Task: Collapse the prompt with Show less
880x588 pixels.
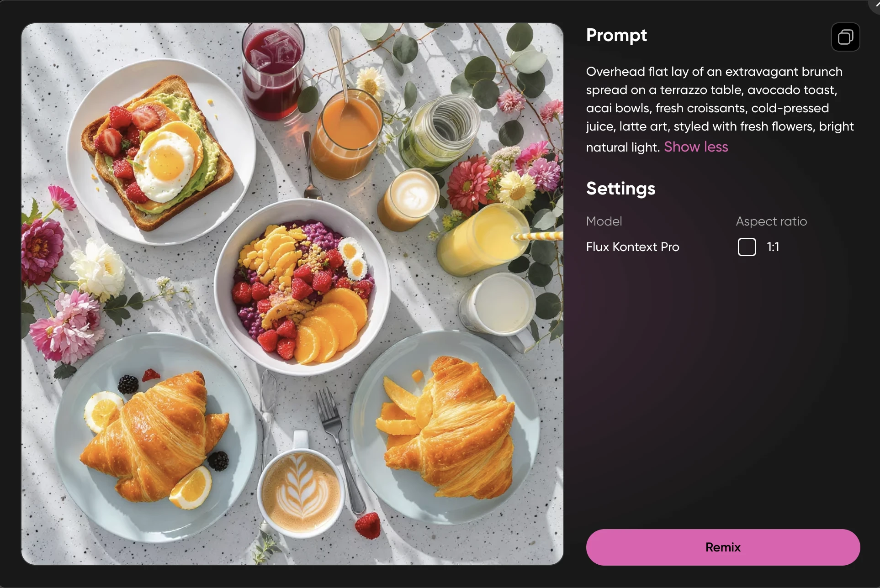Action: (x=696, y=147)
